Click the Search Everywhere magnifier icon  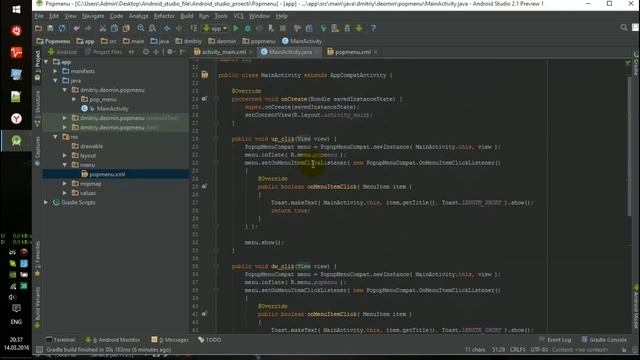624,27
